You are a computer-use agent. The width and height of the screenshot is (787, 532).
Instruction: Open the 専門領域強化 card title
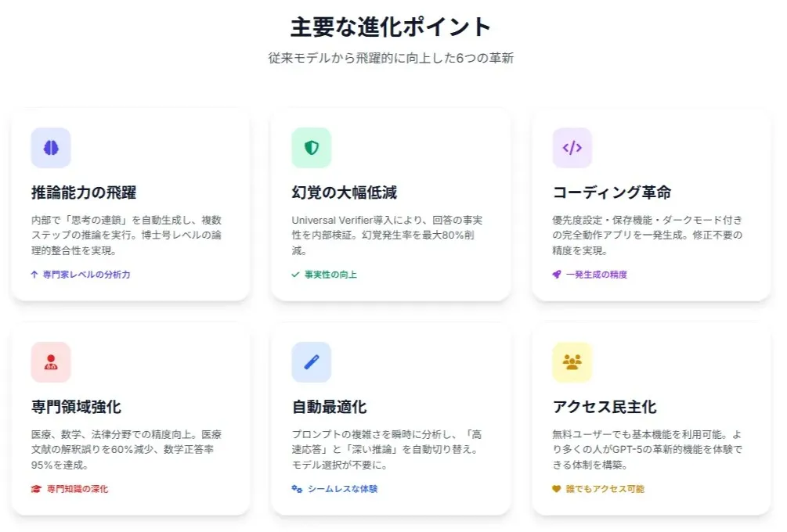[x=76, y=407]
